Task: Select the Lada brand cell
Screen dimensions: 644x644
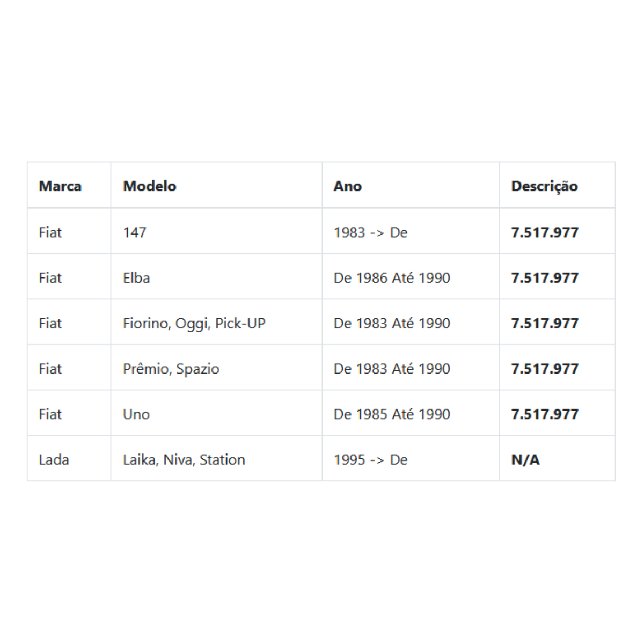Action: [69, 459]
